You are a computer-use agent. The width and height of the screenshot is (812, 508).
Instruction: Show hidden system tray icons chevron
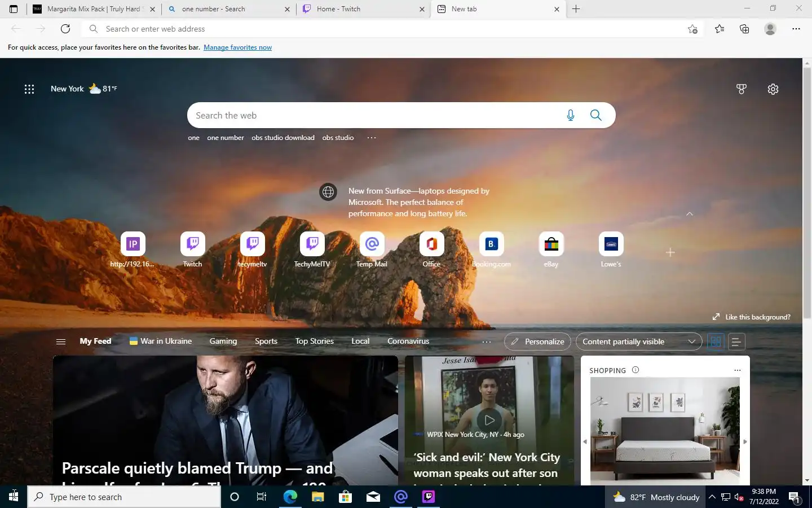click(x=712, y=497)
